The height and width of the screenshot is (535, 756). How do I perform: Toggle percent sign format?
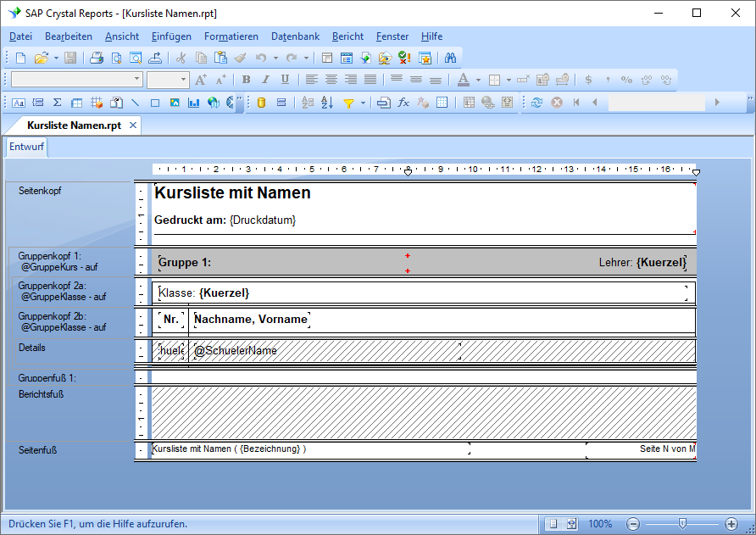tap(626, 80)
